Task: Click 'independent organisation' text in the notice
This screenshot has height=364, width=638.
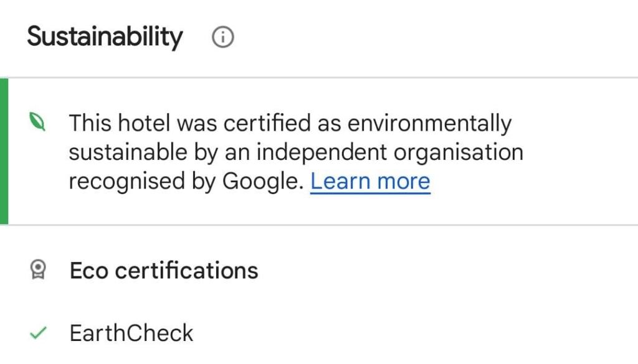Action: (390, 152)
